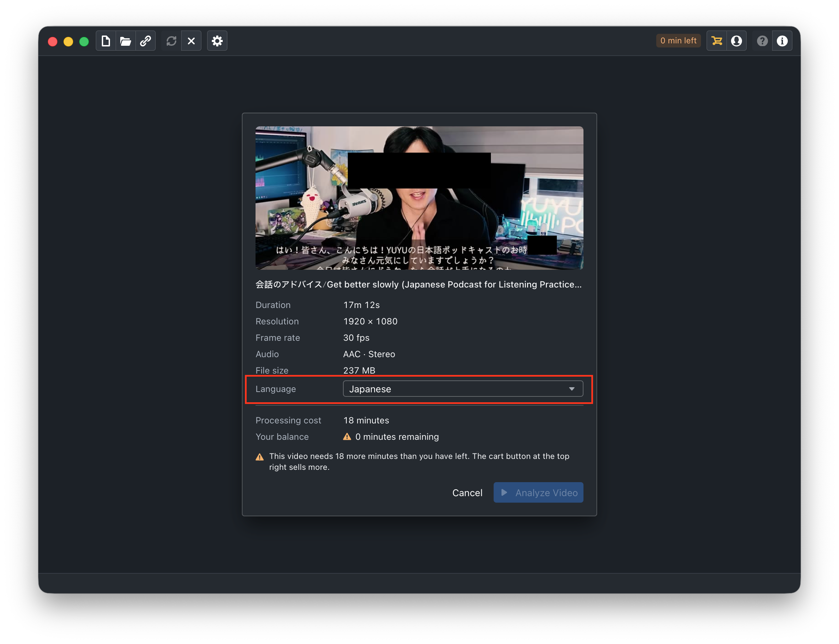Click the info icon at top right
This screenshot has height=644, width=839.
click(x=782, y=41)
